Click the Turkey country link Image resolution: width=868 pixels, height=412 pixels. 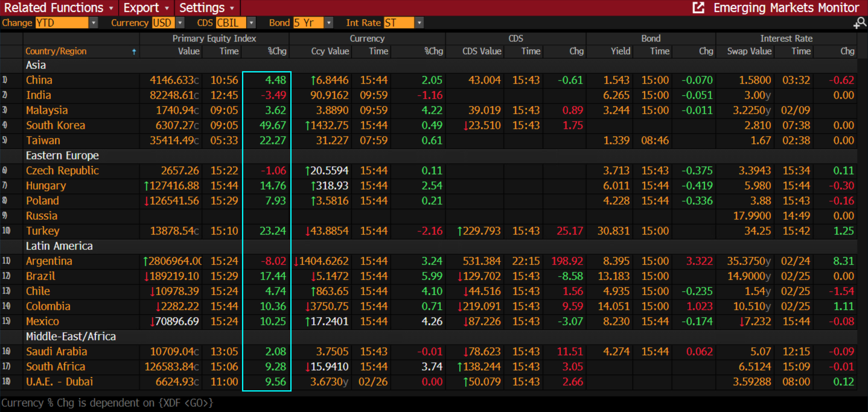(x=43, y=231)
